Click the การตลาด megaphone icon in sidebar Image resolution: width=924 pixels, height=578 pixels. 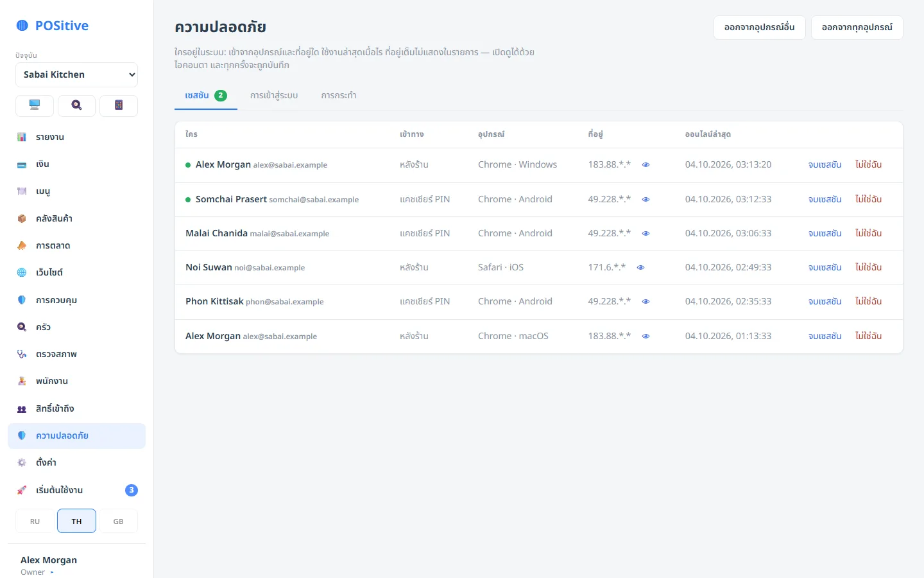coord(22,245)
